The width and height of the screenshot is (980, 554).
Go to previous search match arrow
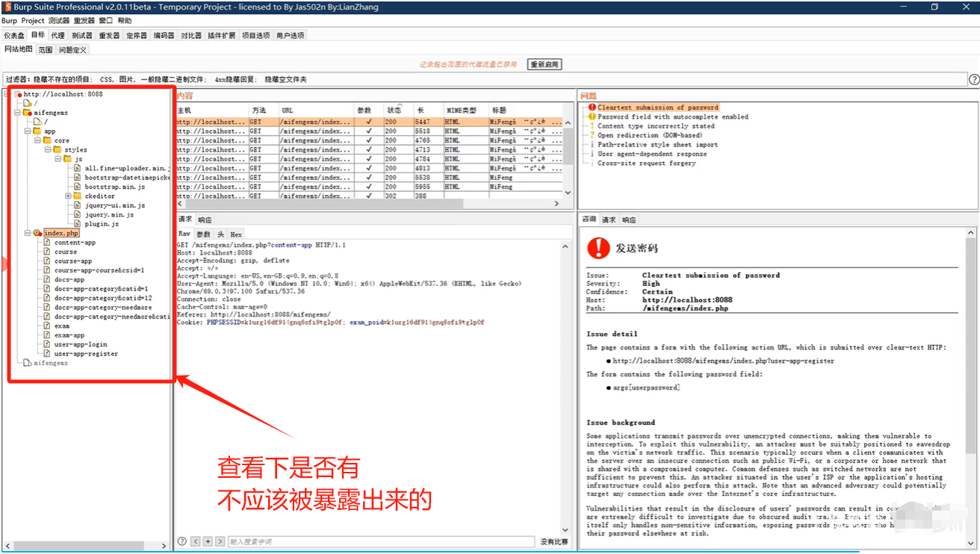[196, 541]
